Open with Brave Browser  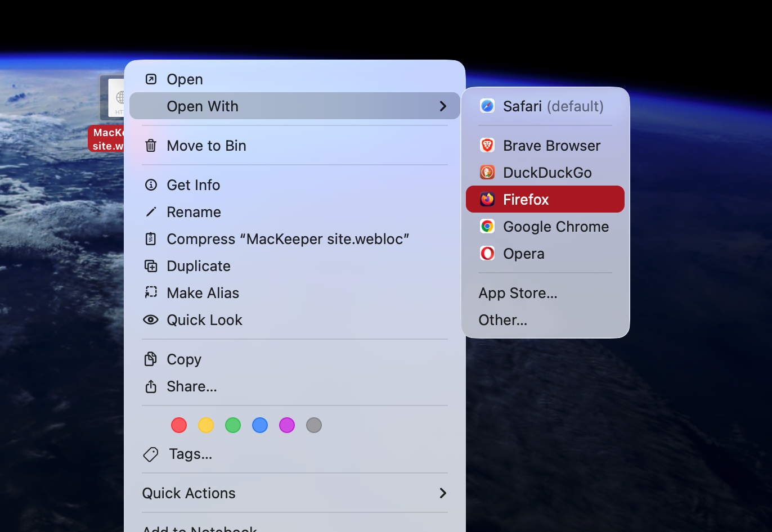545,145
